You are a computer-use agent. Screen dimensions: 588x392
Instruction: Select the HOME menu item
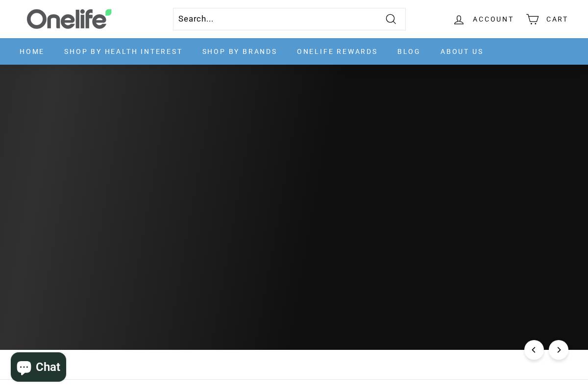click(32, 51)
